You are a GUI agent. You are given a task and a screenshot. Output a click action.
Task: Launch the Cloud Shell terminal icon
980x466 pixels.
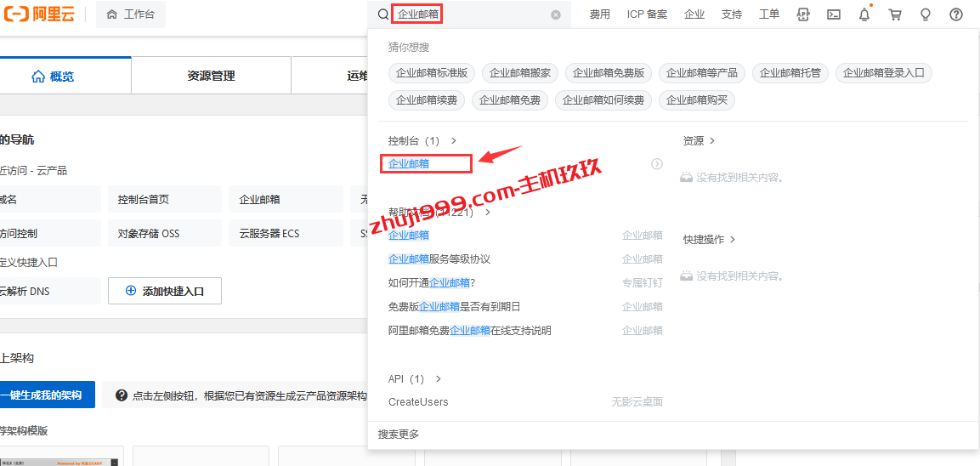pyautogui.click(x=833, y=14)
